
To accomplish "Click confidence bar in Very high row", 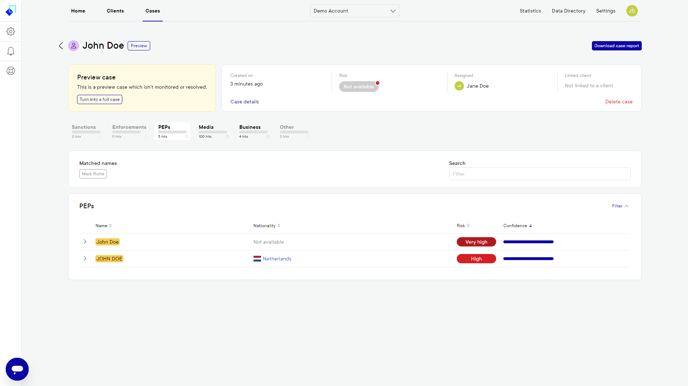I will point(528,242).
